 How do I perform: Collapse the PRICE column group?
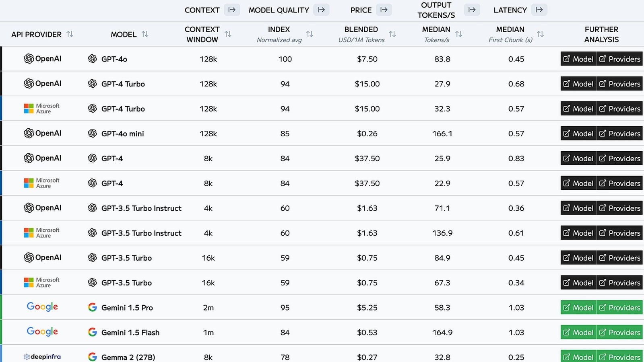pyautogui.click(x=384, y=10)
